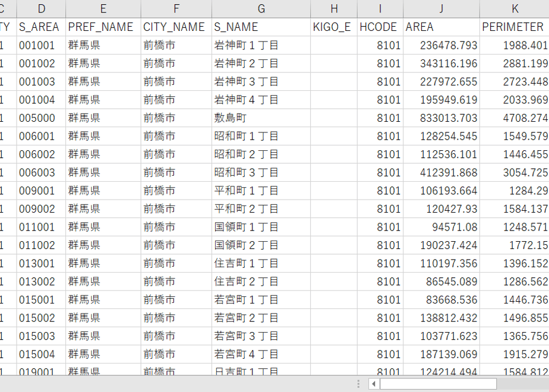Select column I header
The height and width of the screenshot is (392, 549).
380,9
